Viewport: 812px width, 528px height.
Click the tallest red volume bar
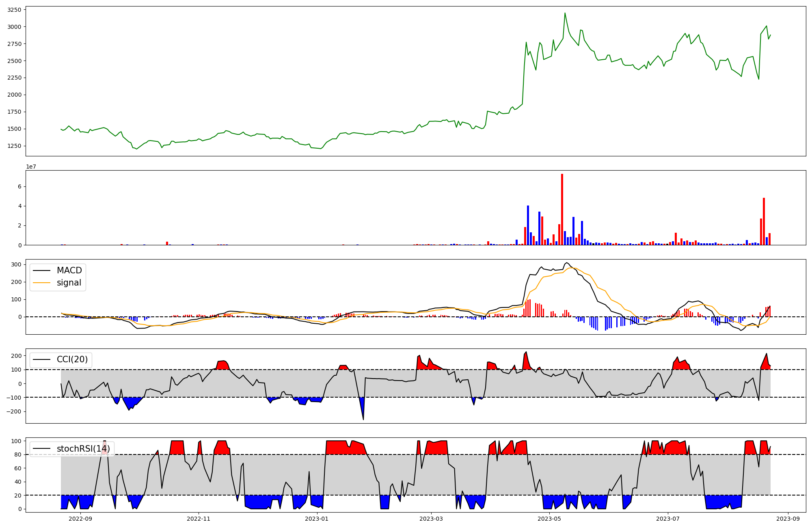point(562,209)
